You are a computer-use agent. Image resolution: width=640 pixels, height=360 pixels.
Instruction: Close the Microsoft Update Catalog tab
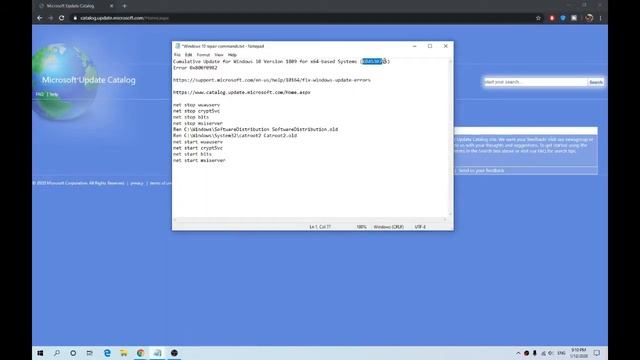(x=111, y=6)
